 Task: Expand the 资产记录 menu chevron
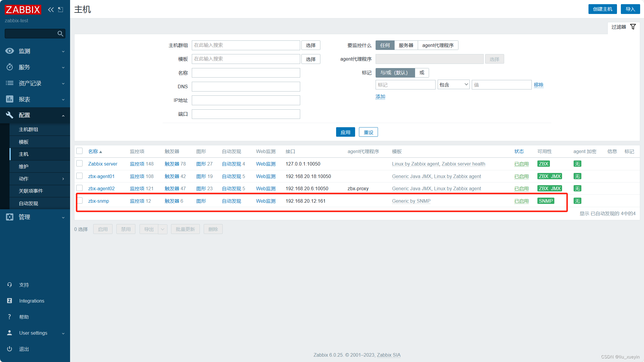[63, 83]
